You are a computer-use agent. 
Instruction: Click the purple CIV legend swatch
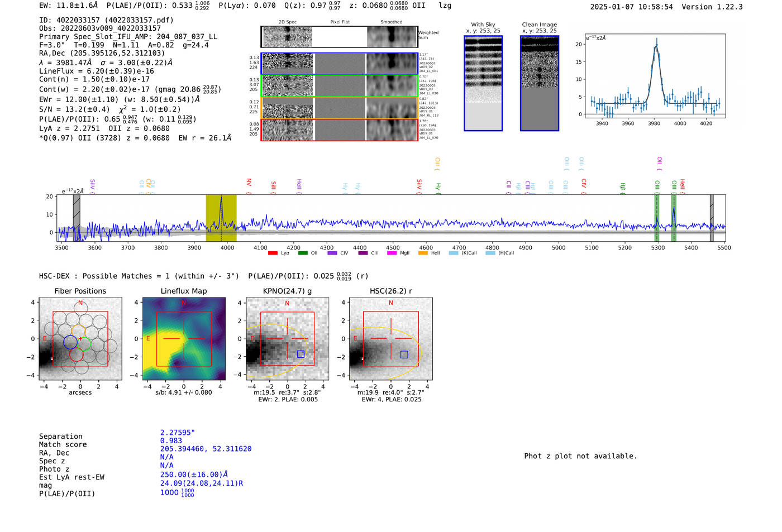332,253
